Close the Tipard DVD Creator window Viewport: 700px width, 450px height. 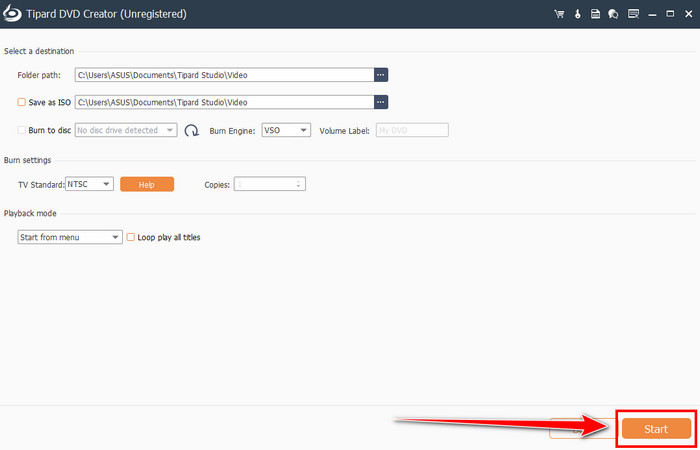coord(689,14)
